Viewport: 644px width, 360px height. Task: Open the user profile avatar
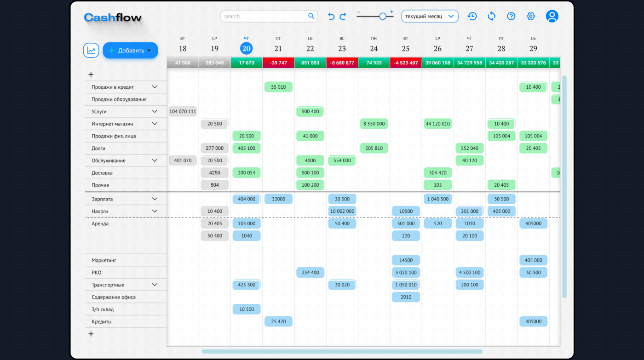[552, 17]
